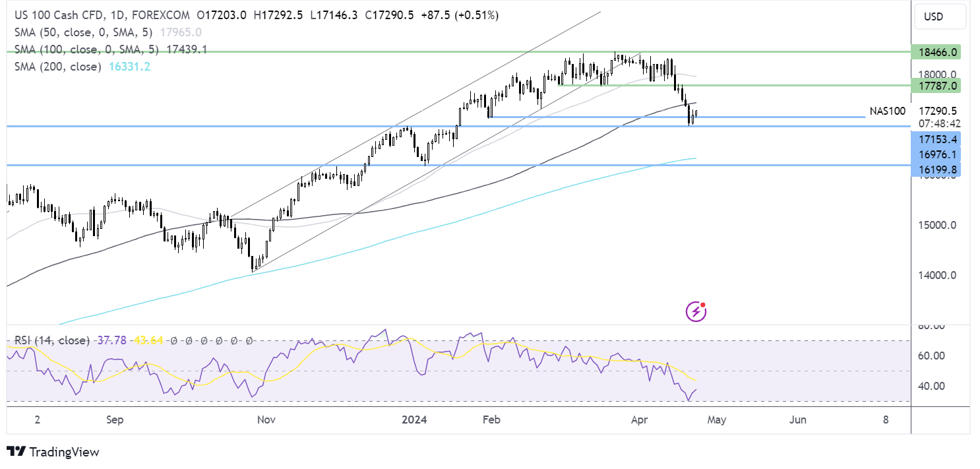Click the current price label 17290.5
Image resolution: width=980 pixels, height=469 pixels.
(x=936, y=111)
